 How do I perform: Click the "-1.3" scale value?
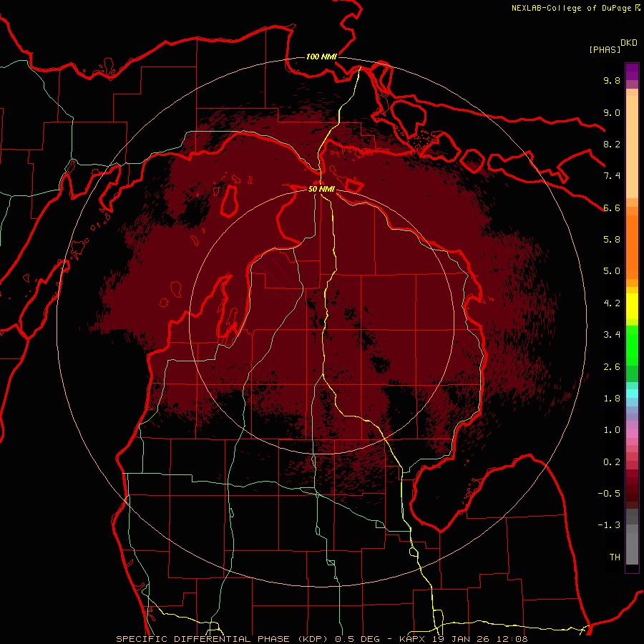tap(609, 525)
